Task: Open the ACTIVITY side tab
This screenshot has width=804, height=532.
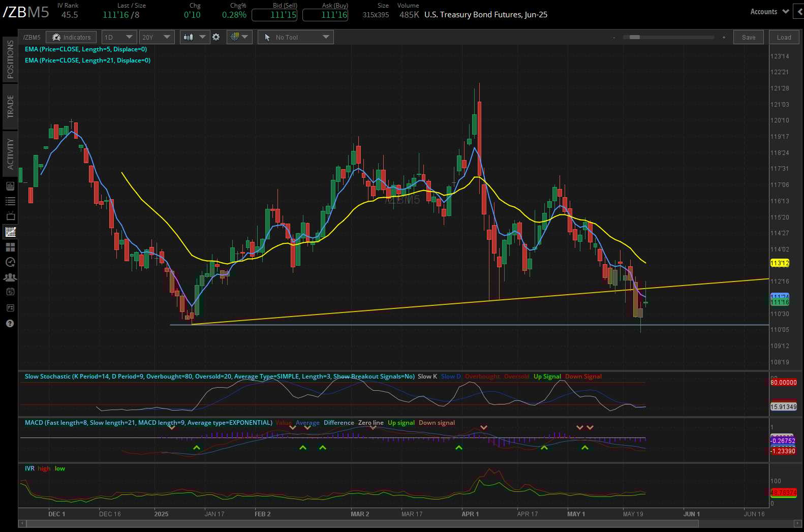Action: coord(10,153)
